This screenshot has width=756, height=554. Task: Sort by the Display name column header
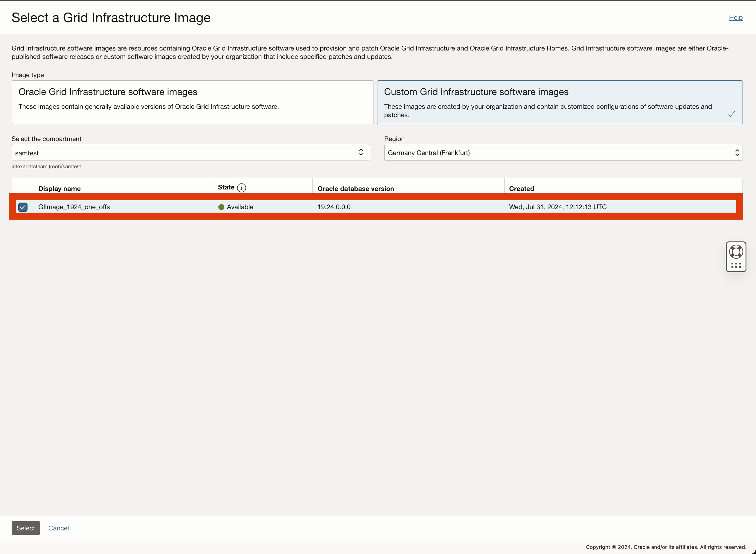pos(59,188)
